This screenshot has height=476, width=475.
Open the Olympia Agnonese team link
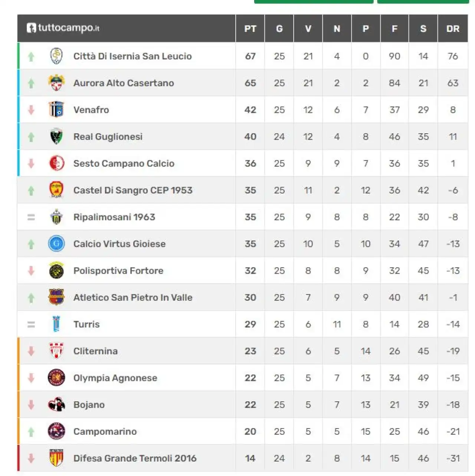pyautogui.click(x=115, y=378)
